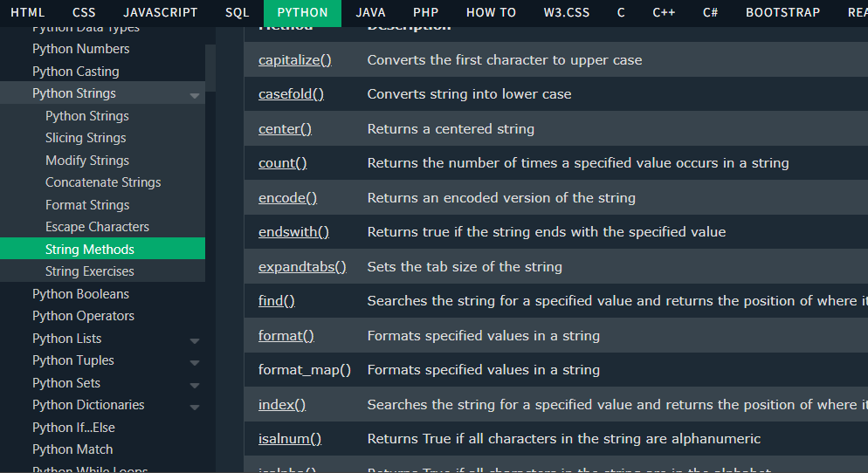The height and width of the screenshot is (473, 868).
Task: Select the highlighted String Methods item
Action: click(x=102, y=249)
